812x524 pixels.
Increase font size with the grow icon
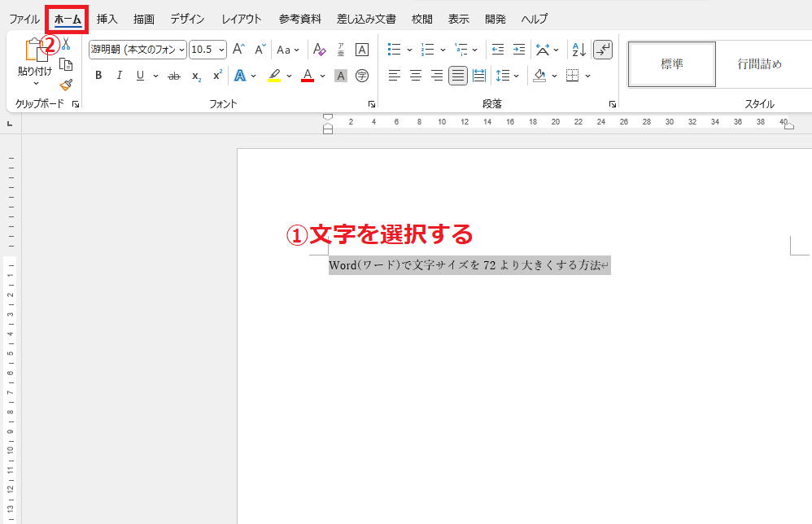point(238,50)
